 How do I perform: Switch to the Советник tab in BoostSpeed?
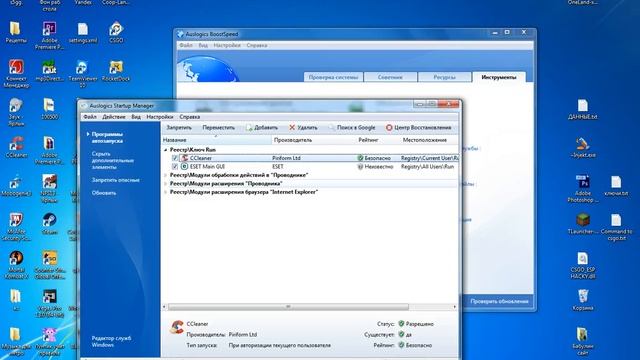390,77
